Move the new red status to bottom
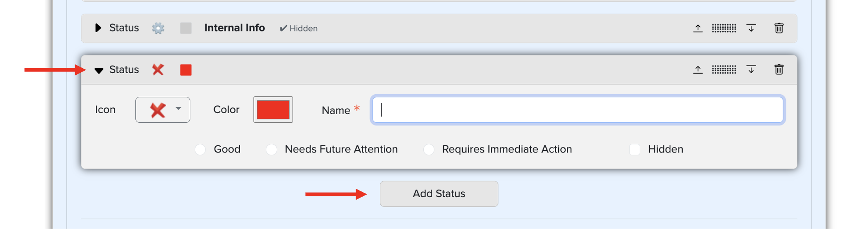The height and width of the screenshot is (243, 868). [x=751, y=69]
